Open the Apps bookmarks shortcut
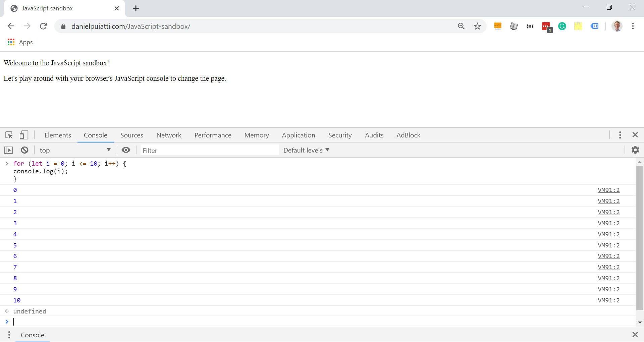644x342 pixels. (x=20, y=42)
